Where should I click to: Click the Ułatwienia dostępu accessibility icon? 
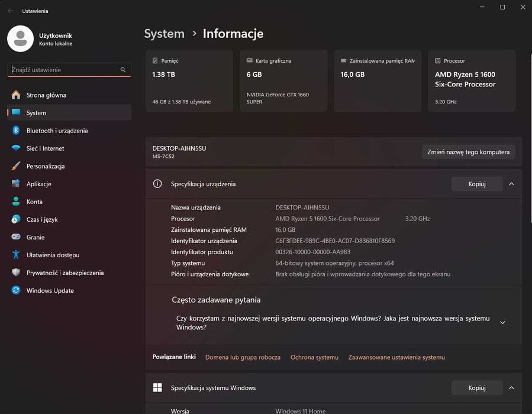coord(16,255)
